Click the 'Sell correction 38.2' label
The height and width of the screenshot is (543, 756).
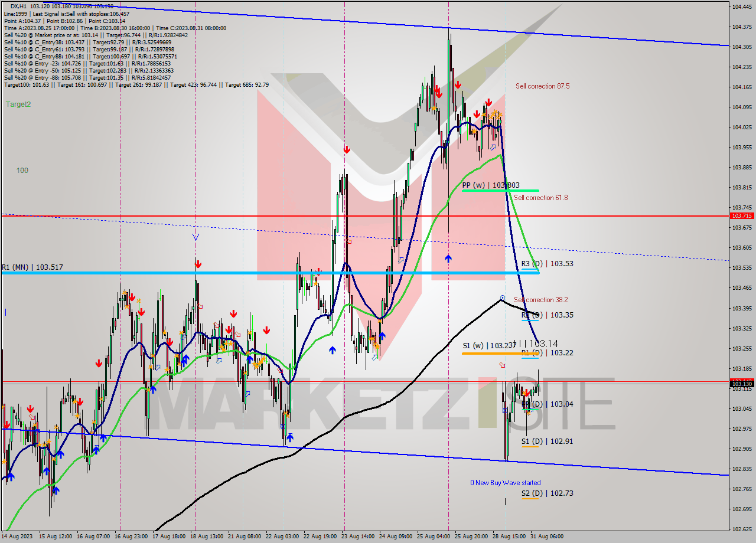pyautogui.click(x=540, y=300)
